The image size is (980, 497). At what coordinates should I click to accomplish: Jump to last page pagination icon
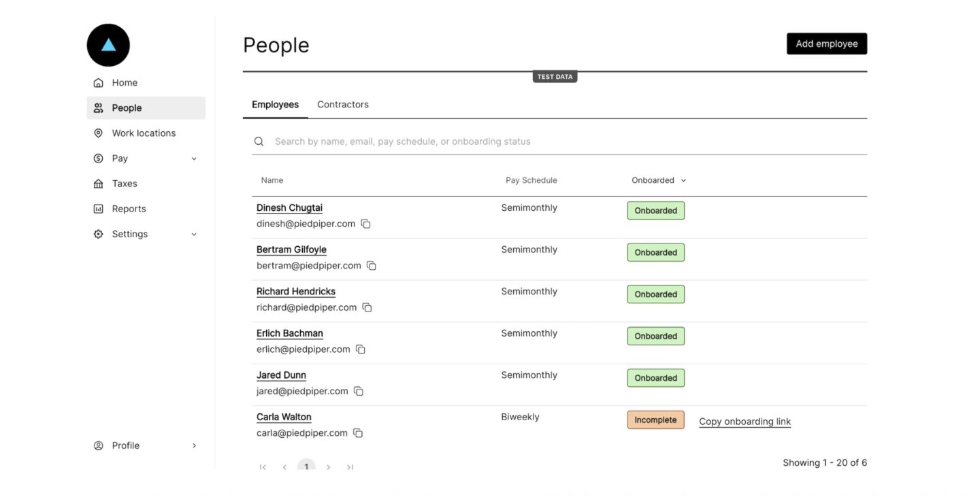[x=350, y=467]
